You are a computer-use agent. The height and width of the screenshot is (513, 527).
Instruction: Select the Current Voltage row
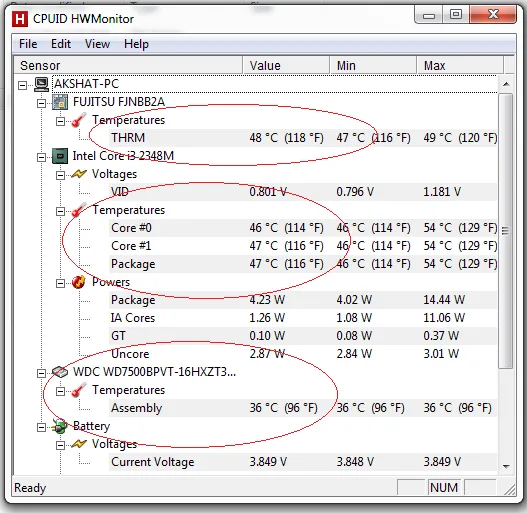(302, 462)
